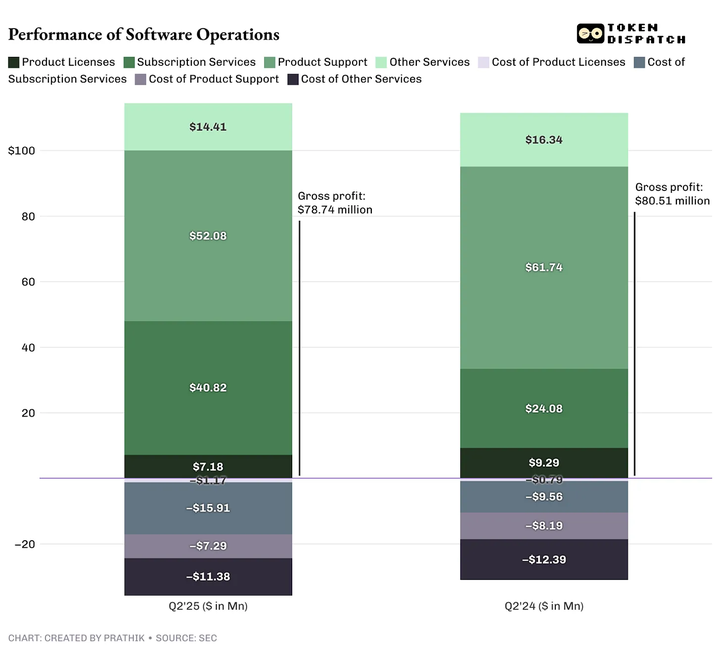The image size is (720, 659).
Task: Click the Cost of Product Support swatch
Action: [141, 79]
